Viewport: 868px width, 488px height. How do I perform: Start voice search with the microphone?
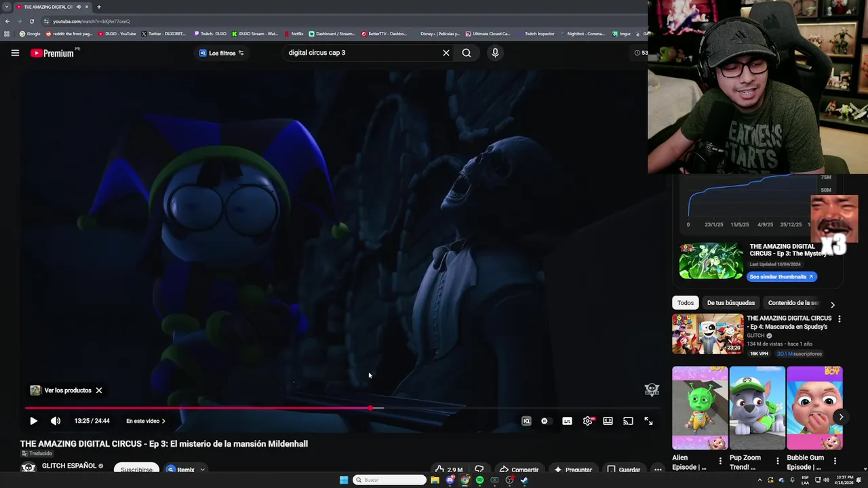tap(495, 53)
